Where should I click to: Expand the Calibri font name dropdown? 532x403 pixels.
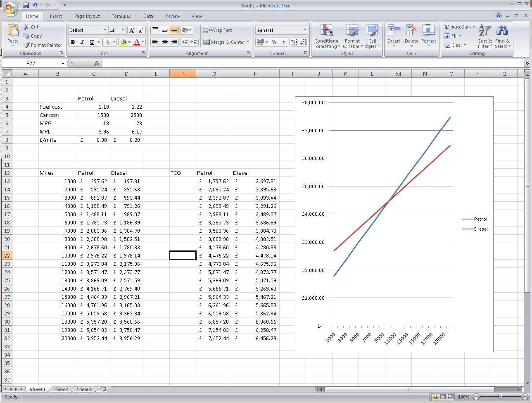(105, 30)
